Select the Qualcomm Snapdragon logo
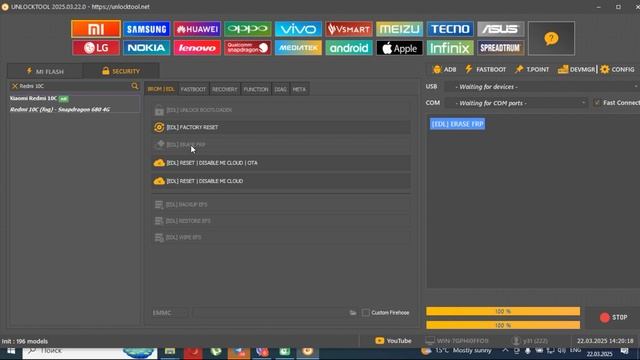640x360 pixels. click(x=248, y=48)
